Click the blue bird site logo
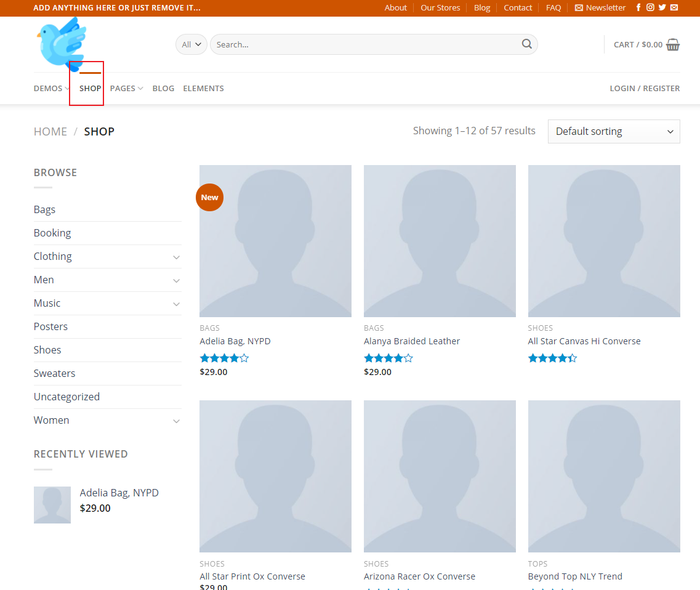This screenshot has height=590, width=700. tap(62, 43)
